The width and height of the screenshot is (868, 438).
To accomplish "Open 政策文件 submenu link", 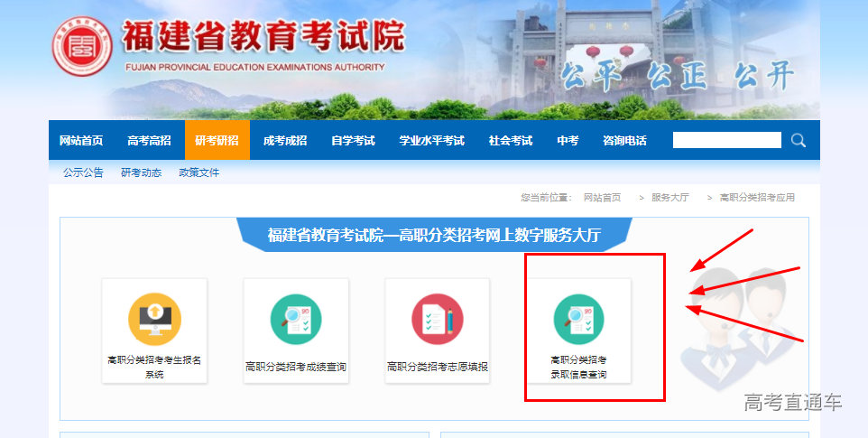I will coord(199,172).
